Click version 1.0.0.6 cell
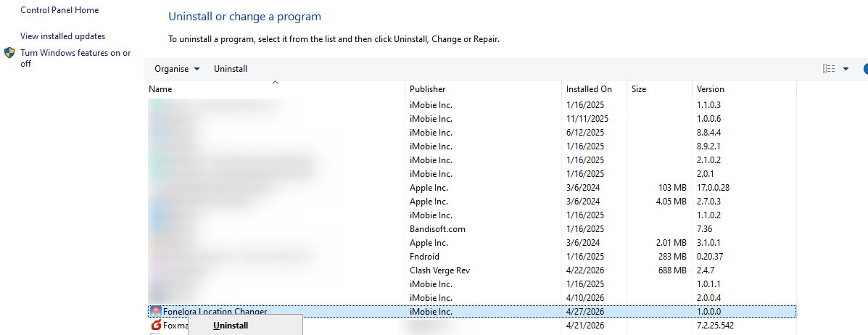 point(708,118)
